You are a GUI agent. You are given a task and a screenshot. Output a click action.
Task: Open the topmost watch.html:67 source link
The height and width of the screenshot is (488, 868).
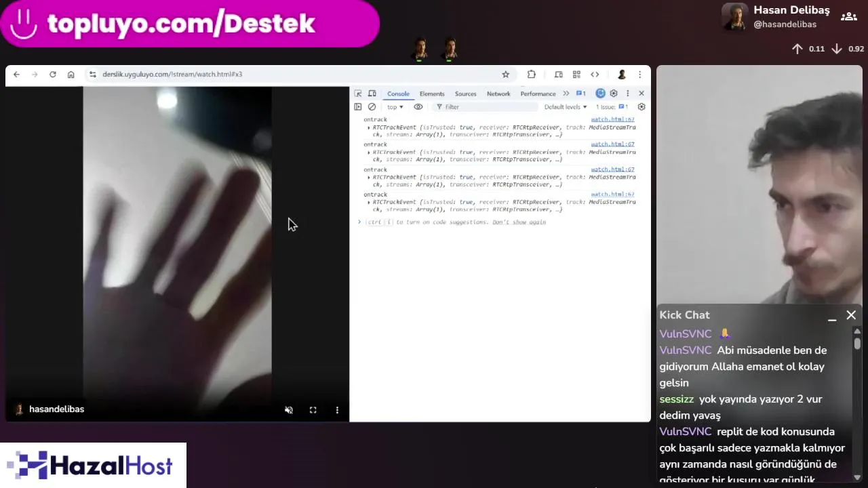coord(612,120)
